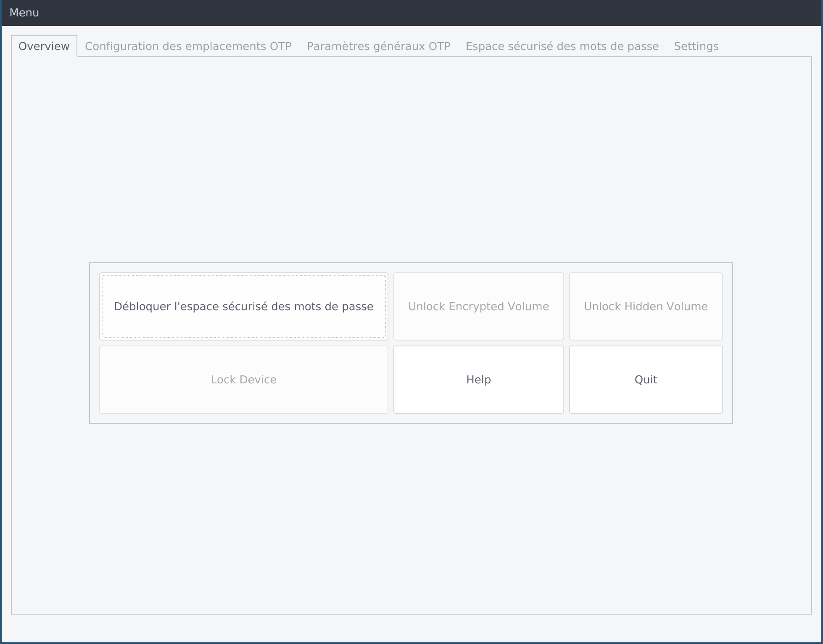The height and width of the screenshot is (644, 823).
Task: Open Configuration des emplacements OTP tab
Action: point(188,46)
